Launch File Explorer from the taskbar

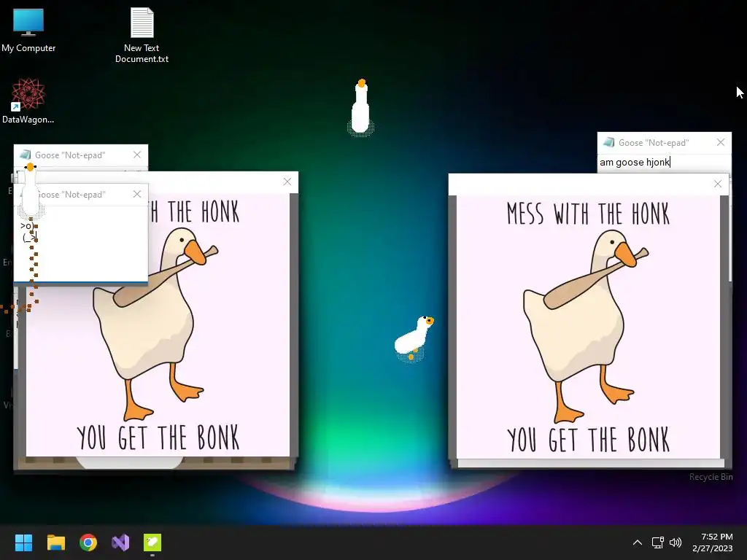click(55, 542)
